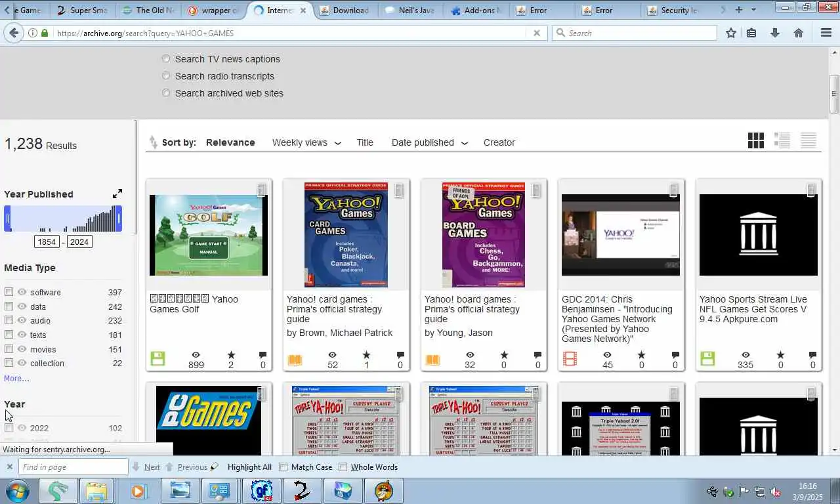This screenshot has height=504, width=840.
Task: Check the 2022 year filter
Action: coord(9,428)
